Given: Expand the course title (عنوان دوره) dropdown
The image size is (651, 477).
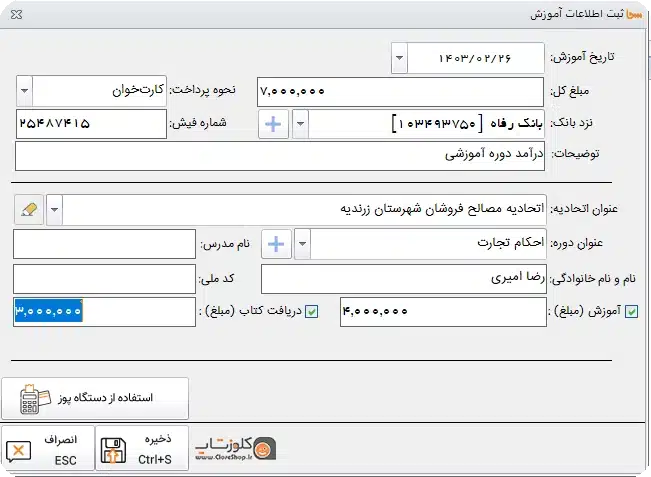Looking at the screenshot, I should pos(303,244).
